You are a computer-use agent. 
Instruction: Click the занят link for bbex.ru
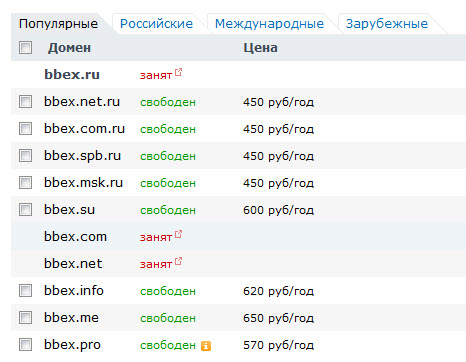pyautogui.click(x=156, y=75)
